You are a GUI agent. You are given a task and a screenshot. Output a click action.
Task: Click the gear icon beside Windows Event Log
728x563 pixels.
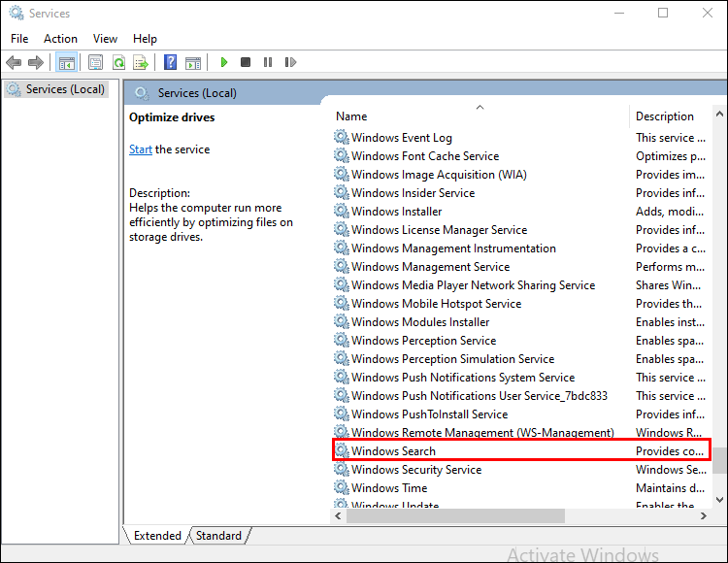pos(342,137)
